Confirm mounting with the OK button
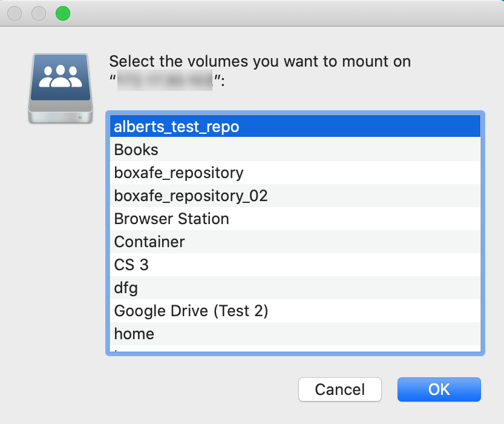Image resolution: width=504 pixels, height=424 pixels. [x=439, y=389]
